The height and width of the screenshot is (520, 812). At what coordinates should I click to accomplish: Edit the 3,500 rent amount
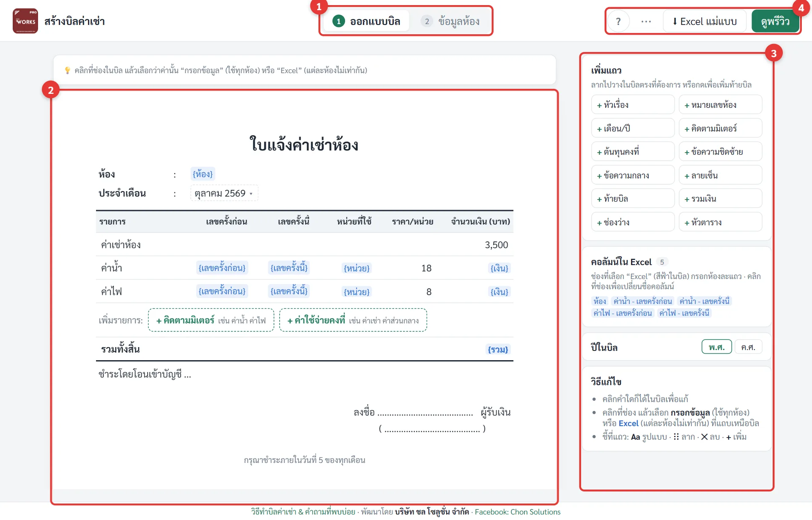click(x=496, y=245)
